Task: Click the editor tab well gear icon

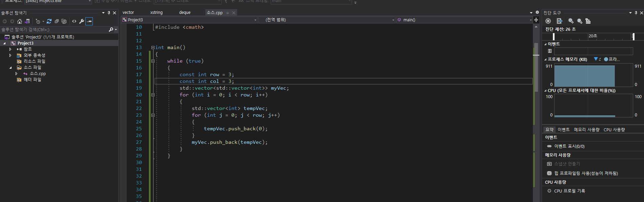Action: click(x=537, y=13)
